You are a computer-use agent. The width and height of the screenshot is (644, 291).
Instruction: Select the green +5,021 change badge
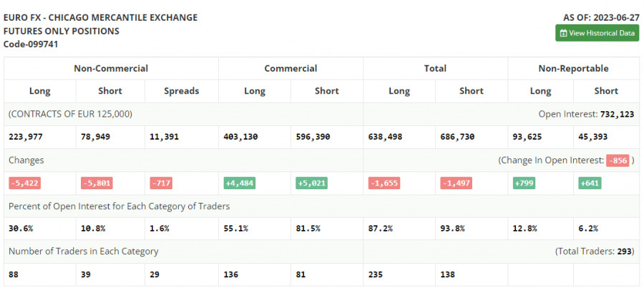click(x=311, y=183)
